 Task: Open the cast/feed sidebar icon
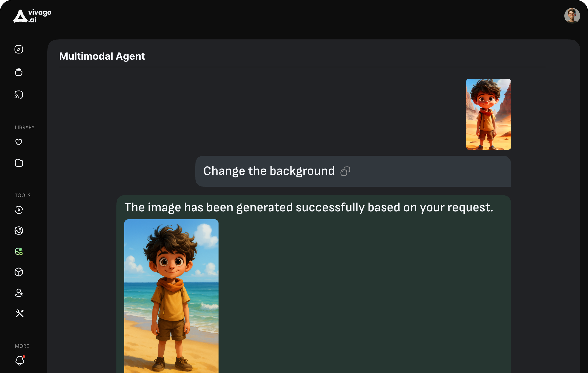[19, 95]
